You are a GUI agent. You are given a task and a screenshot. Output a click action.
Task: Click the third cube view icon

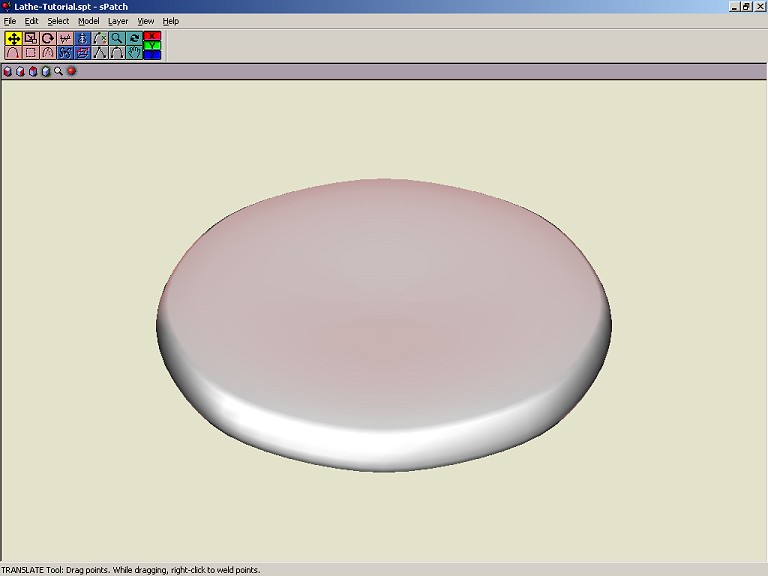(x=33, y=72)
